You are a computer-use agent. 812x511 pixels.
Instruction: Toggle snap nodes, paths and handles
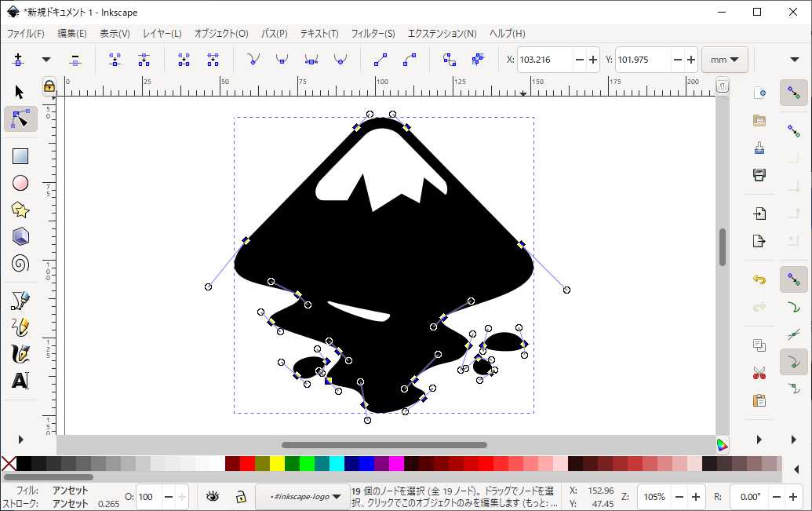[x=794, y=279]
